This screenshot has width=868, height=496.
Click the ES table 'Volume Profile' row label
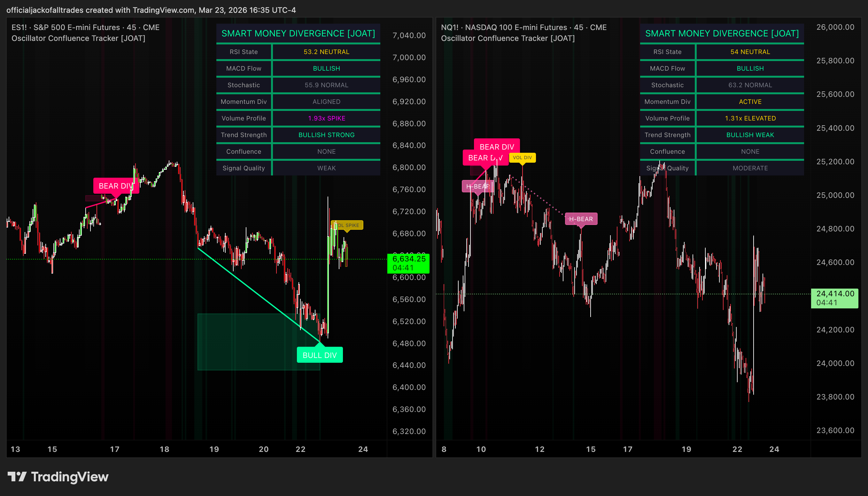244,118
